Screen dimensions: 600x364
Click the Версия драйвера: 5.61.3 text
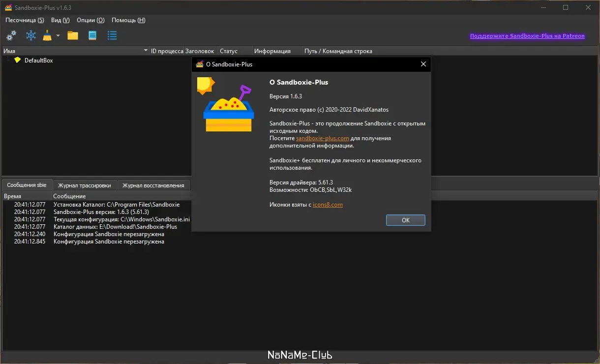(301, 182)
